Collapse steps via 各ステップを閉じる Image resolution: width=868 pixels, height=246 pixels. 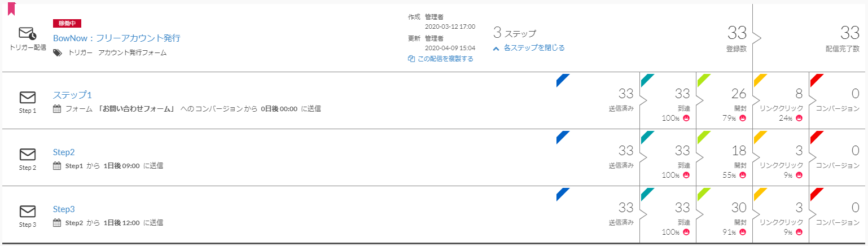(x=534, y=48)
